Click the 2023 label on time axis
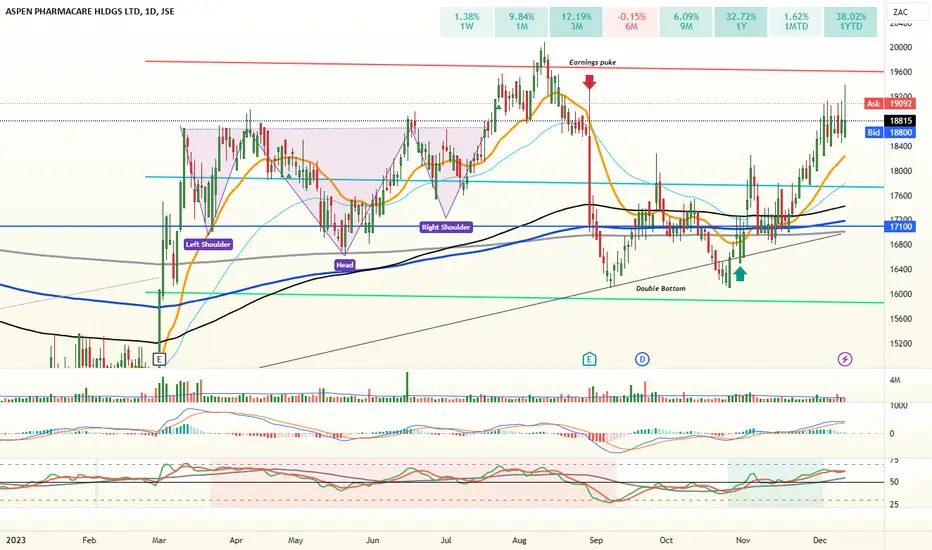The width and height of the screenshot is (932, 550). tap(15, 540)
